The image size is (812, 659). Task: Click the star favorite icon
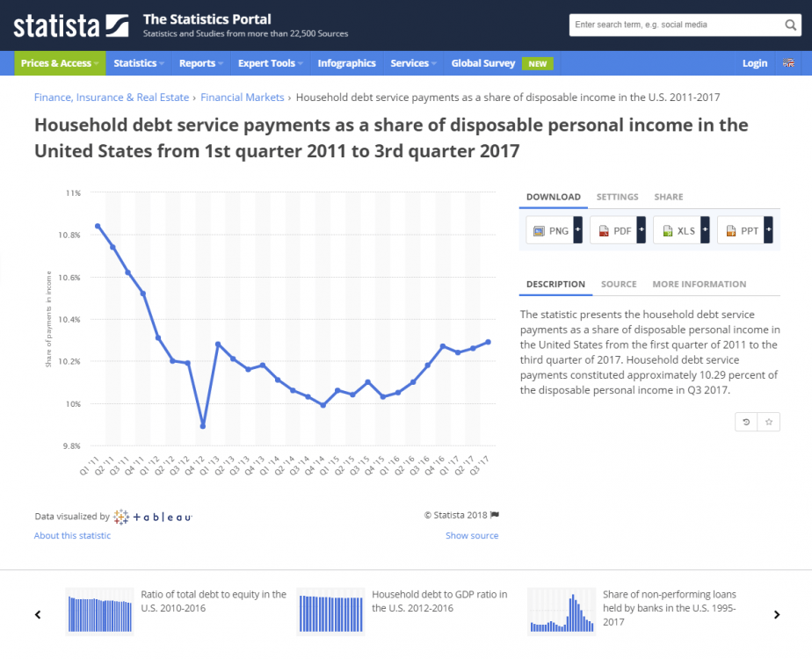click(x=768, y=422)
